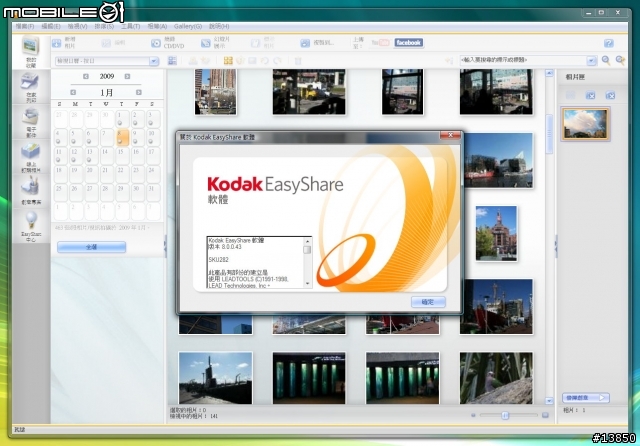640x446 pixels.
Task: Open the search field dropdown arrow
Action: (x=591, y=60)
